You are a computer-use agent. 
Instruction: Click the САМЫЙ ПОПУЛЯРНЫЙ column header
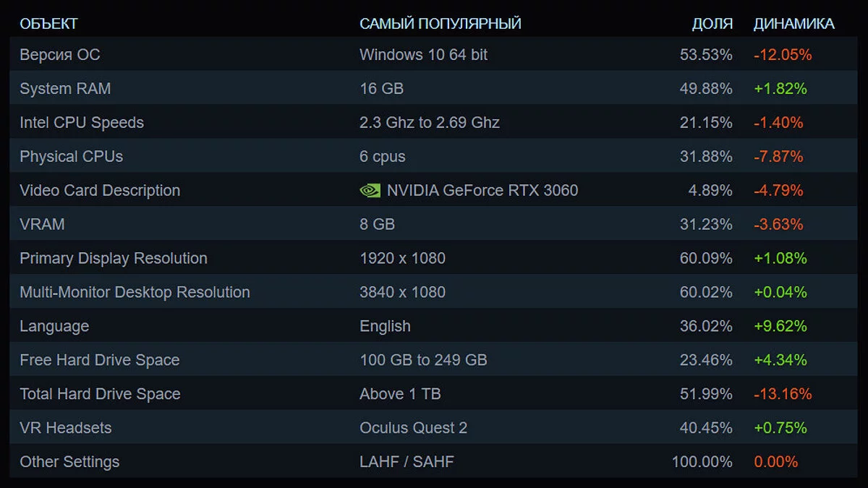(441, 24)
